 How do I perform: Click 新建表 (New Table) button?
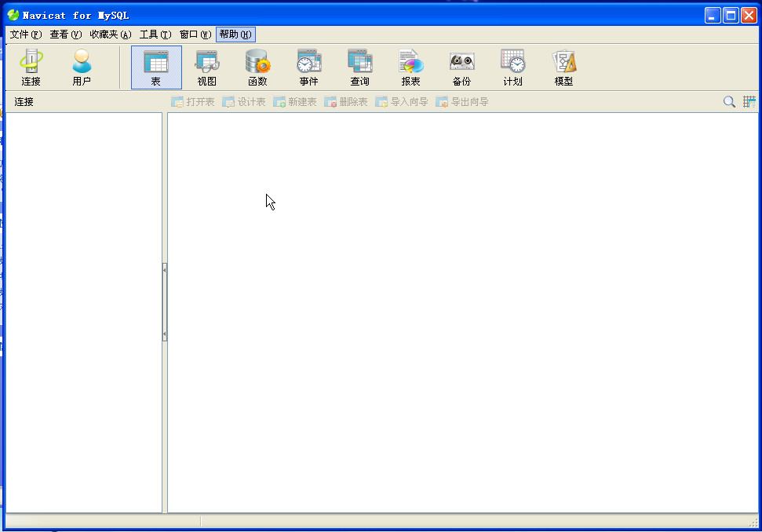(x=295, y=101)
